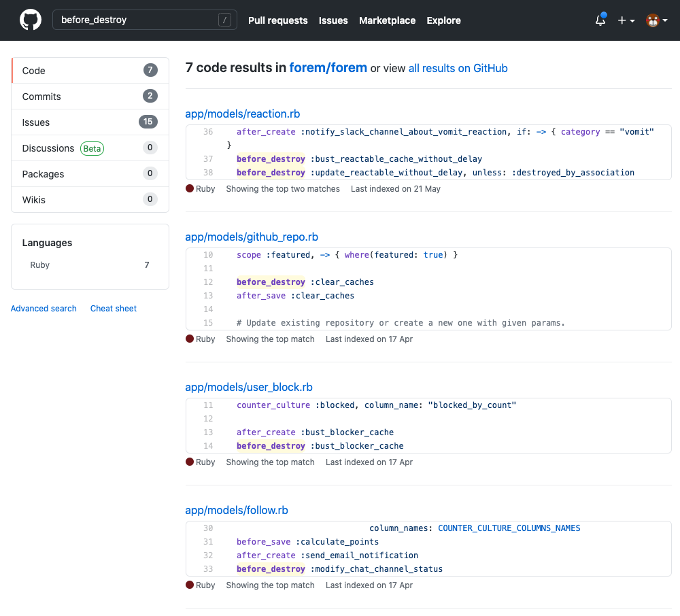Go to Pull requests
The image size is (680, 616).
coord(277,20)
